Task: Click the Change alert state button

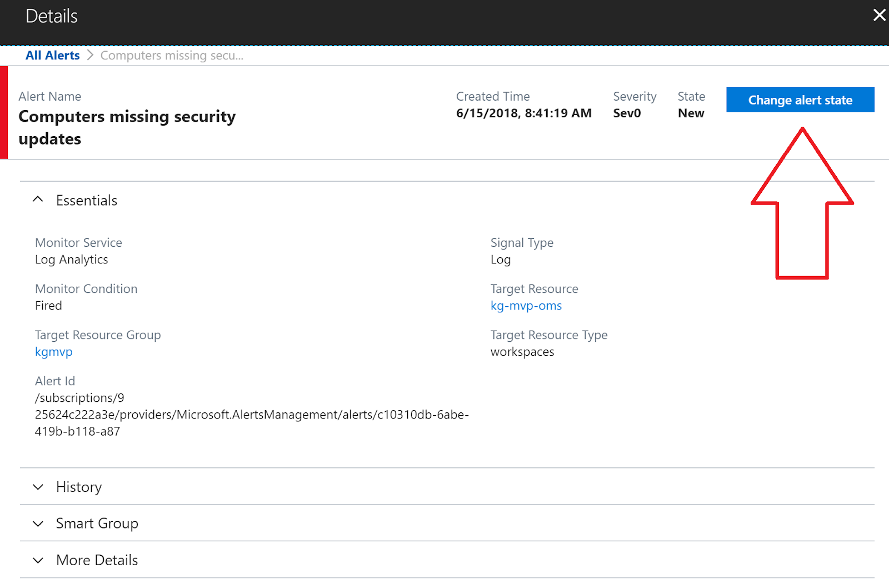Action: (x=800, y=99)
